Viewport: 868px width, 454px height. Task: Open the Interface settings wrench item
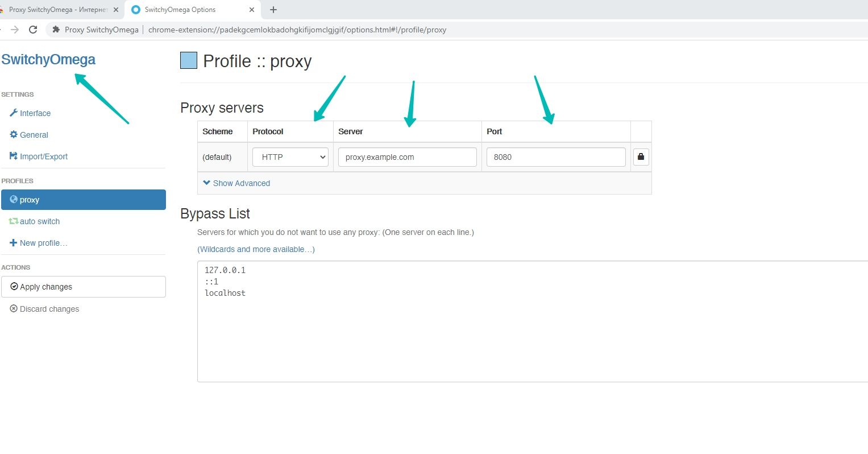coord(30,113)
